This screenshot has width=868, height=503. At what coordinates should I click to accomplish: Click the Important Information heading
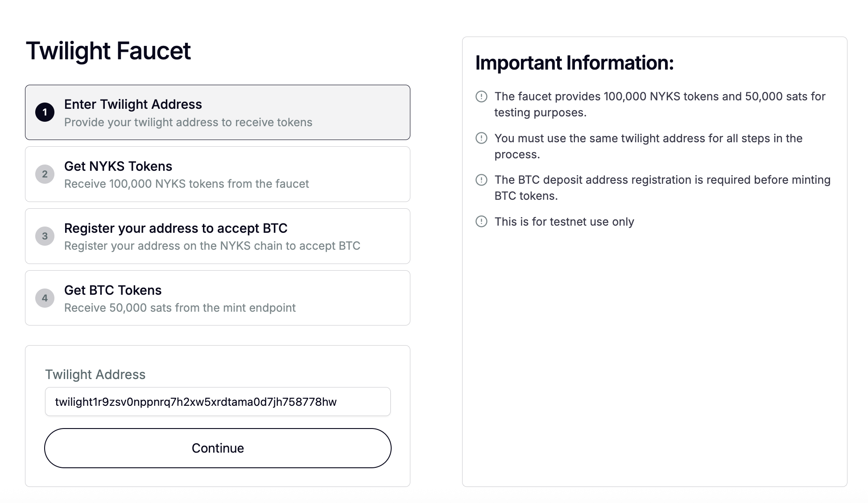point(574,63)
